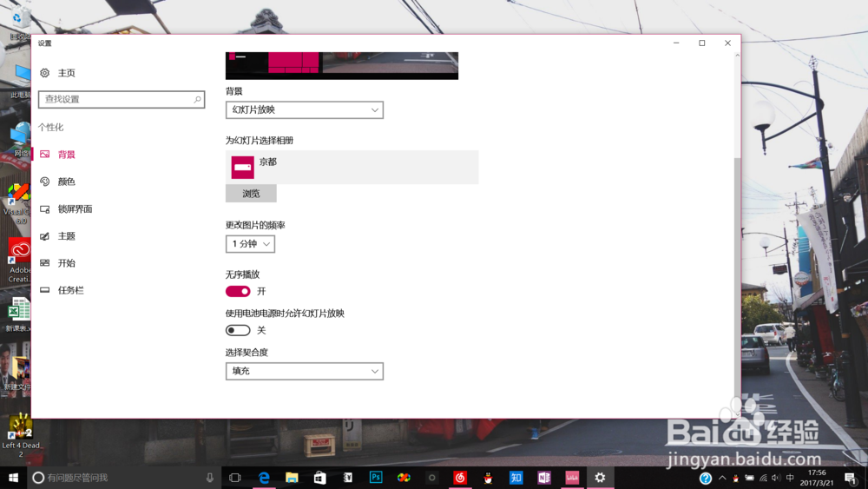Turn off the 无序播放 shuffle toggle

[x=238, y=291]
